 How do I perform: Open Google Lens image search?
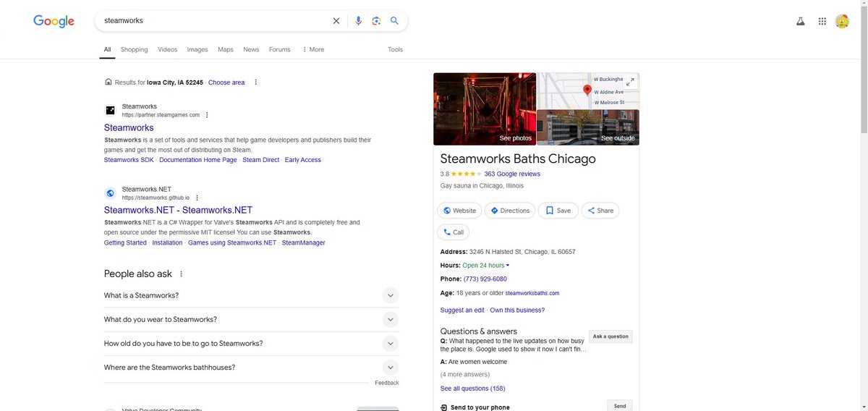pyautogui.click(x=376, y=21)
